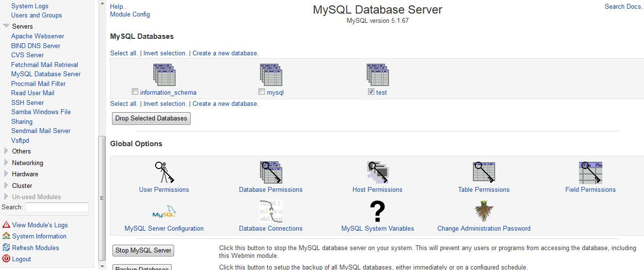Open MySQL Database Server in sidebar

pos(46,74)
